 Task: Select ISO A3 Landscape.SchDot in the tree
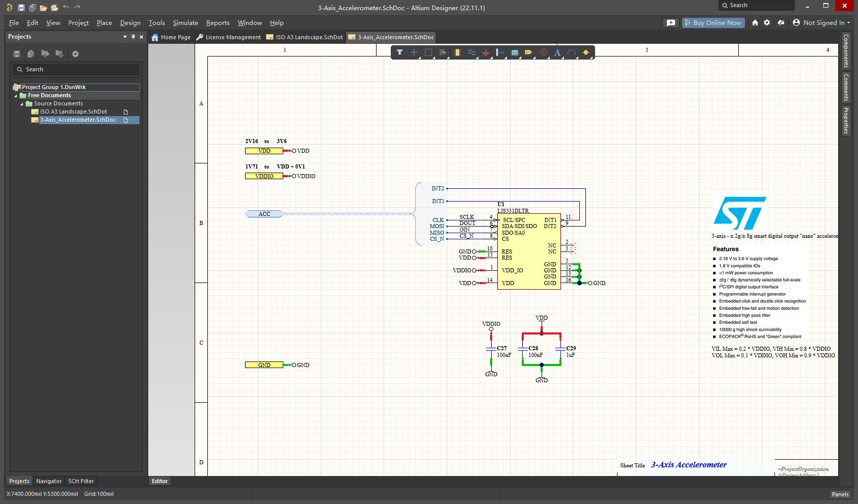(73, 112)
